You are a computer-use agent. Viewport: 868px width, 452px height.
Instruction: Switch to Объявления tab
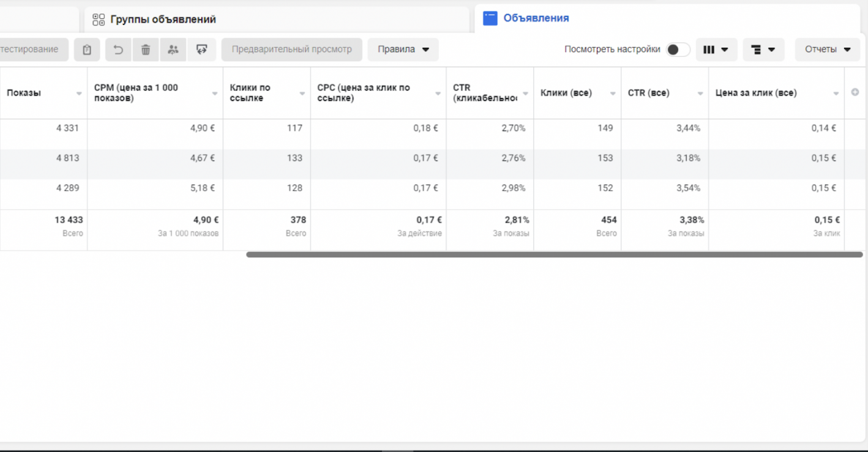click(x=667, y=18)
